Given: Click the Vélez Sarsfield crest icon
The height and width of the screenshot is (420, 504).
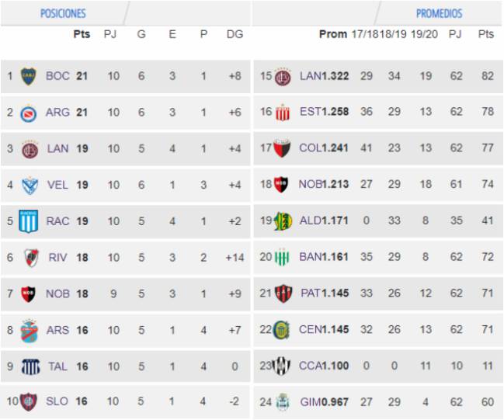Looking at the screenshot, I should [x=30, y=186].
